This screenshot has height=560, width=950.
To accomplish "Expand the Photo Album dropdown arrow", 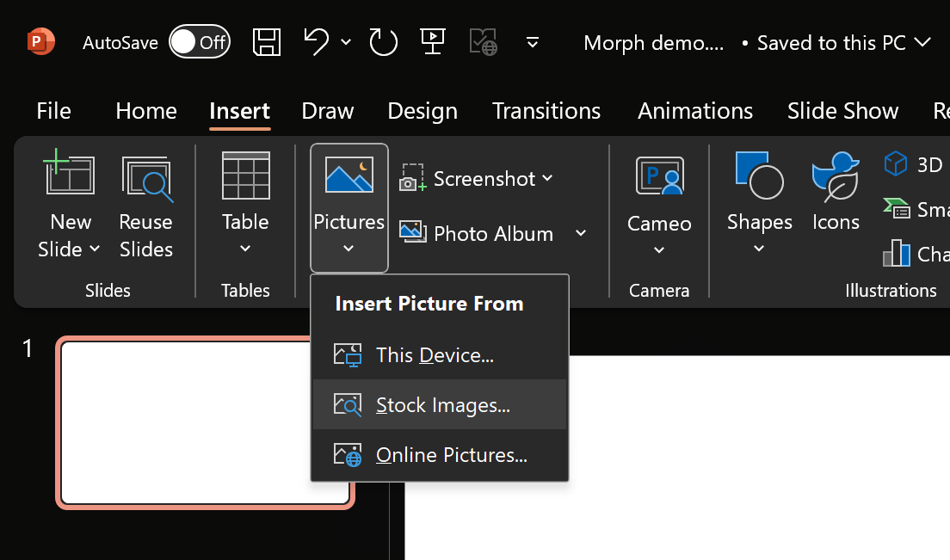I will 581,233.
